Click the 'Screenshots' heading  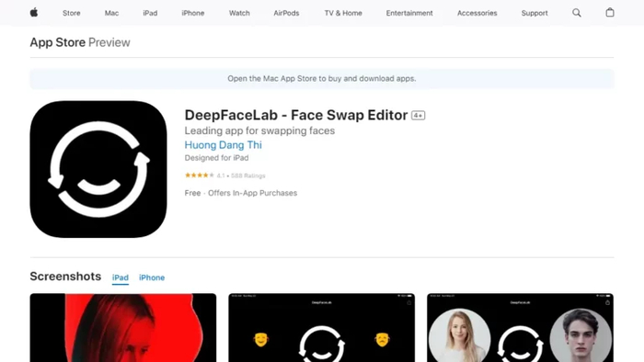[65, 277]
